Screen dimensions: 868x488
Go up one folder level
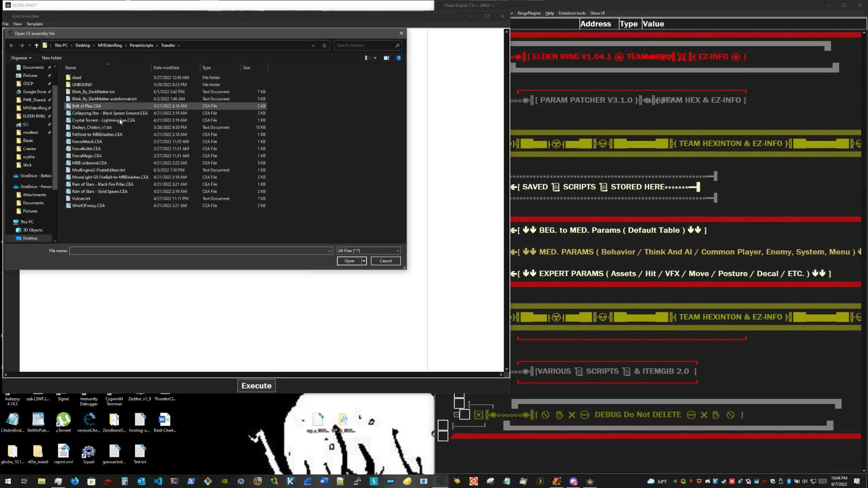pyautogui.click(x=36, y=45)
